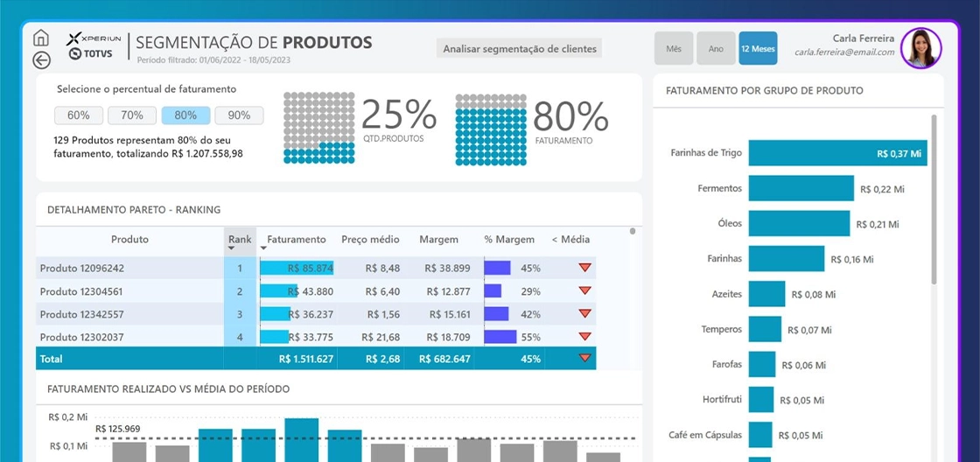Select the 12 Meses period tab
This screenshot has height=462, width=980.
click(758, 48)
